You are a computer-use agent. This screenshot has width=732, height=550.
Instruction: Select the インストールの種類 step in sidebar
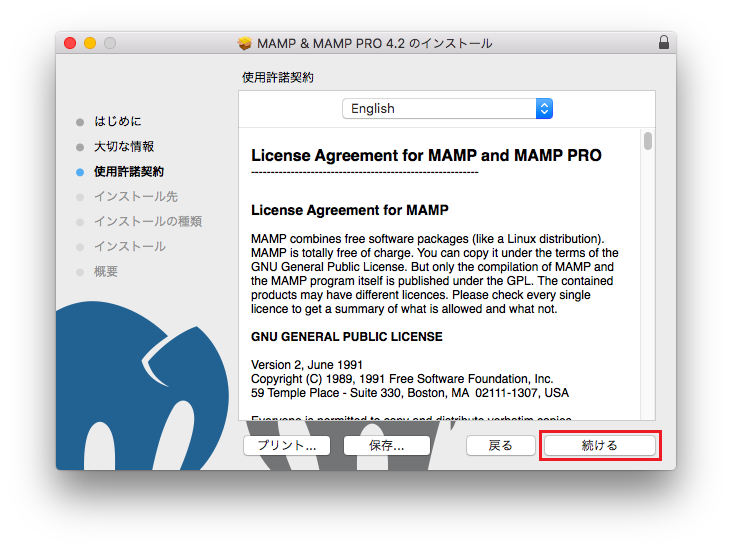point(148,221)
